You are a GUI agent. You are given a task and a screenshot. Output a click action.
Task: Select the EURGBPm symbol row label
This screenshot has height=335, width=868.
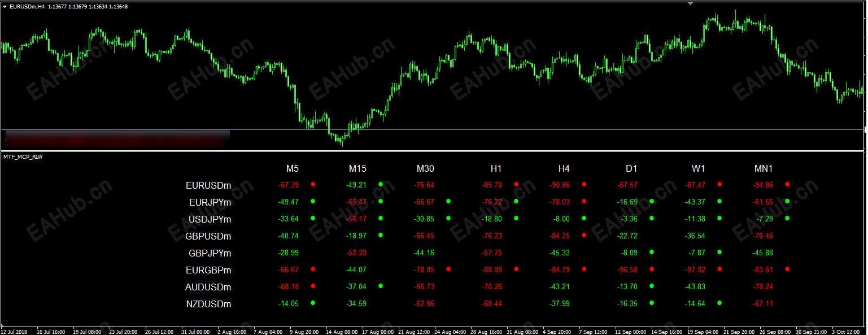[x=208, y=270]
